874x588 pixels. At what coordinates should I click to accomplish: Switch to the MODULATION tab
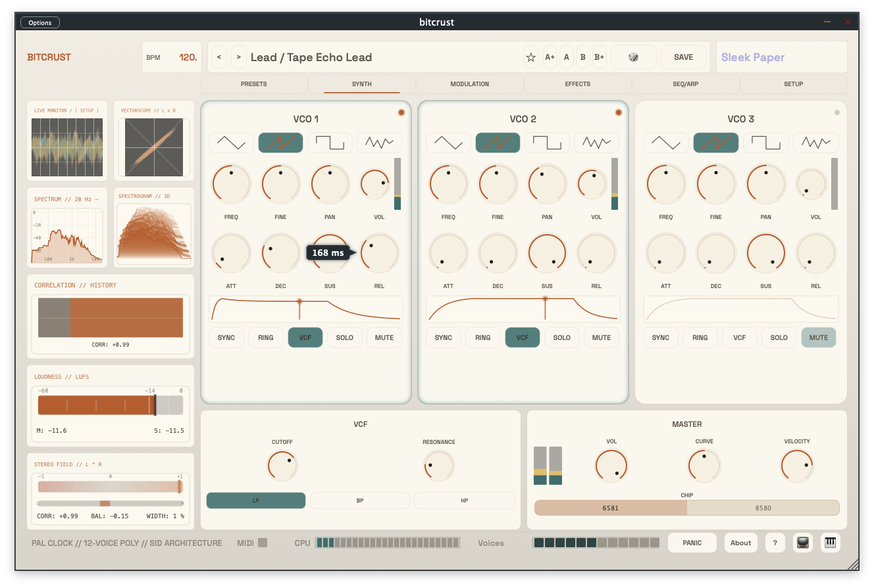click(x=469, y=84)
